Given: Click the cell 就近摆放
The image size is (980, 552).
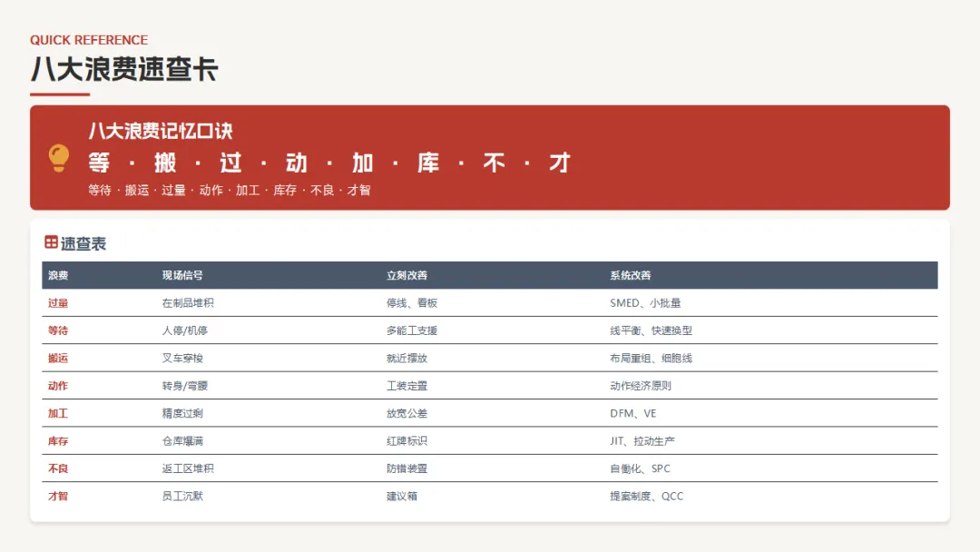Looking at the screenshot, I should pyautogui.click(x=407, y=359).
